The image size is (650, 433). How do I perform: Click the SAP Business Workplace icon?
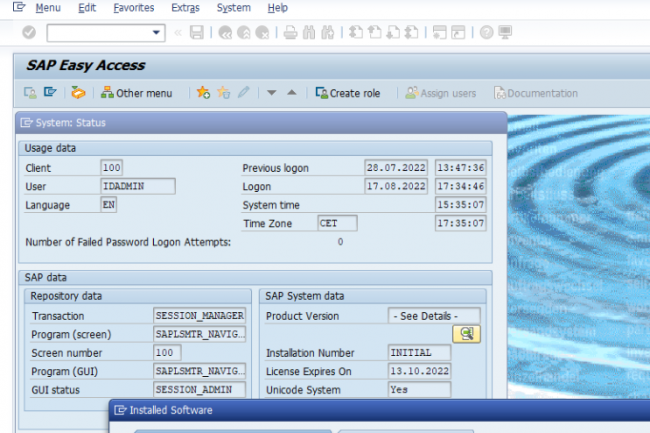78,93
